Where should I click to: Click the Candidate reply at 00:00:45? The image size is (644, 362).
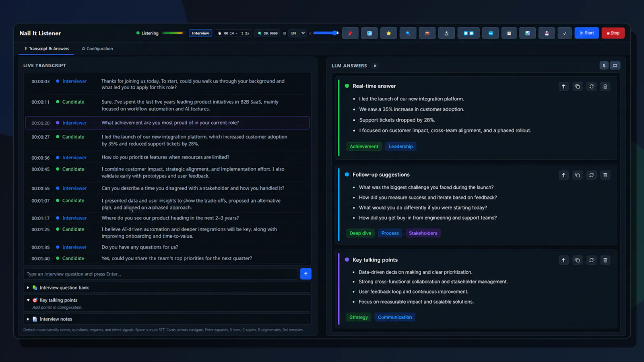(167, 172)
